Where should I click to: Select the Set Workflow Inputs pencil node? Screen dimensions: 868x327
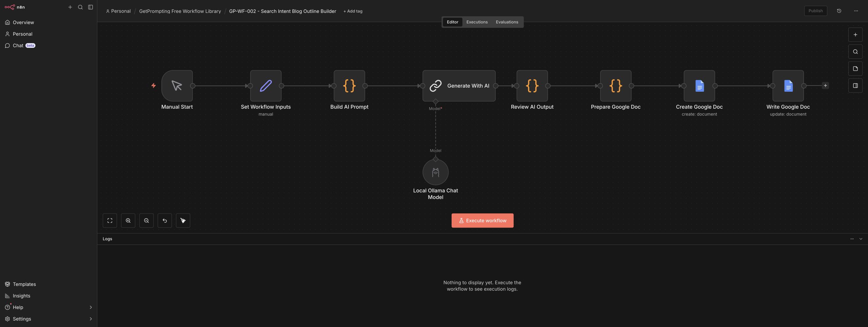[266, 86]
